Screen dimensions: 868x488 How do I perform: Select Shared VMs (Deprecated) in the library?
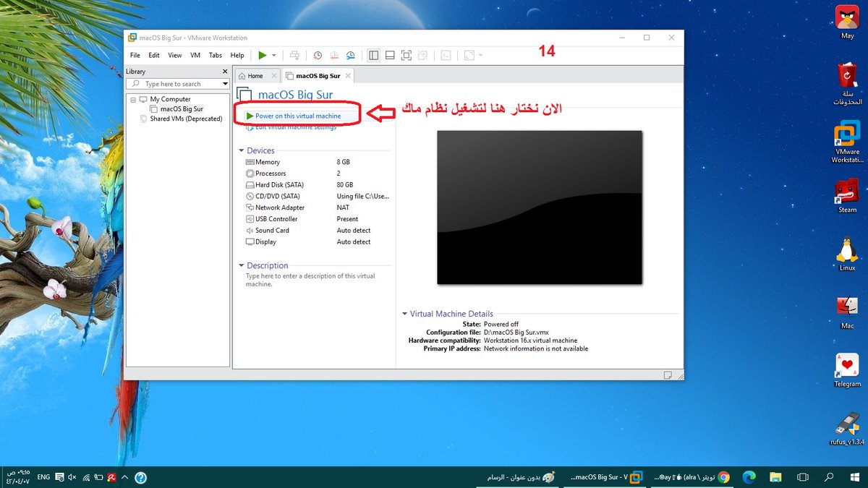(x=186, y=119)
